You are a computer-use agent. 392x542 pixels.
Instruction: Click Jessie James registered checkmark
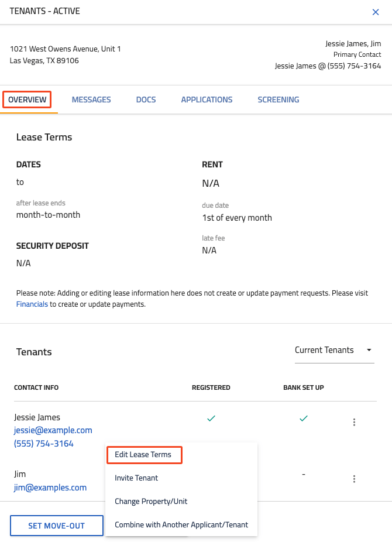click(x=211, y=418)
